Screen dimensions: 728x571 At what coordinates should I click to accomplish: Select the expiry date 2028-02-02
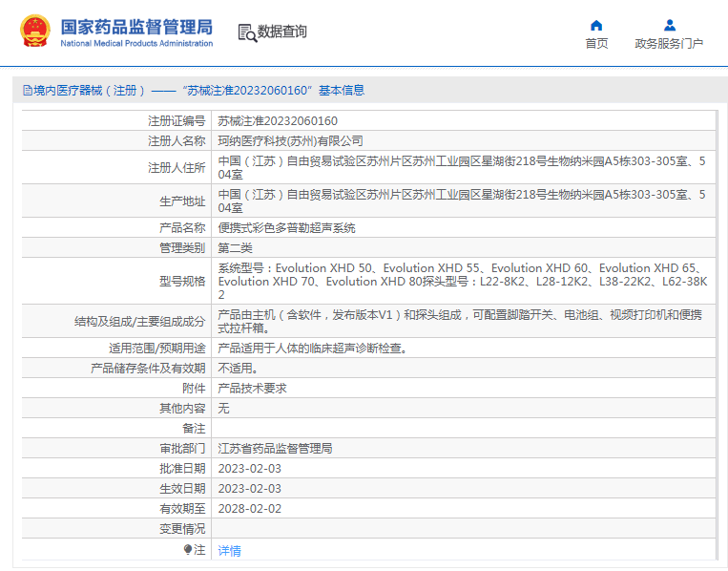(249, 508)
